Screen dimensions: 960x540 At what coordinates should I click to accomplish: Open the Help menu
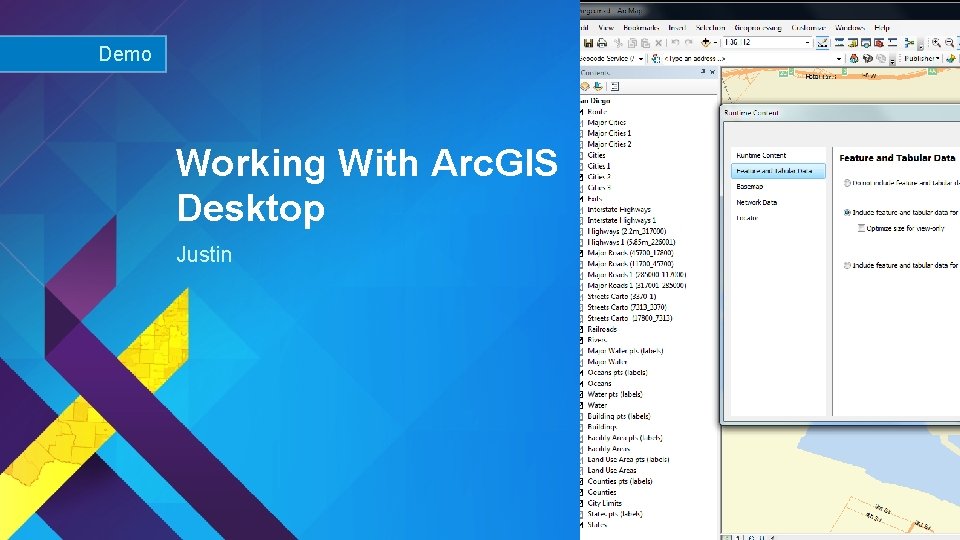(882, 28)
